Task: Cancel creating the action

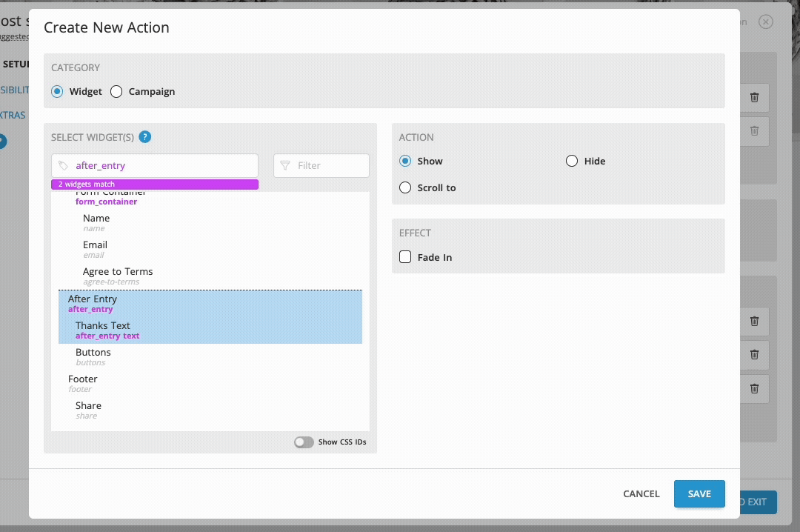Action: click(x=640, y=493)
